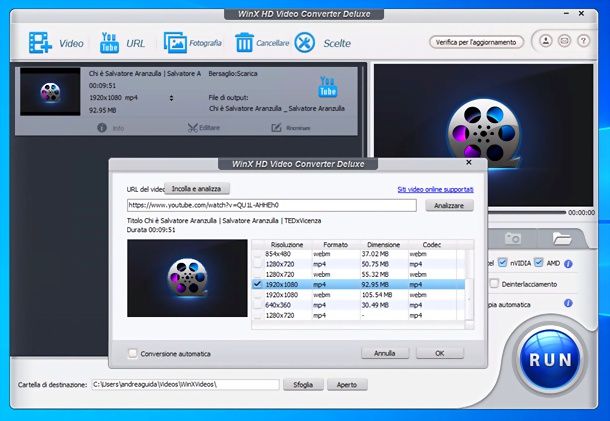Open the Siti video online supportati link
The height and width of the screenshot is (421, 610).
click(436, 188)
